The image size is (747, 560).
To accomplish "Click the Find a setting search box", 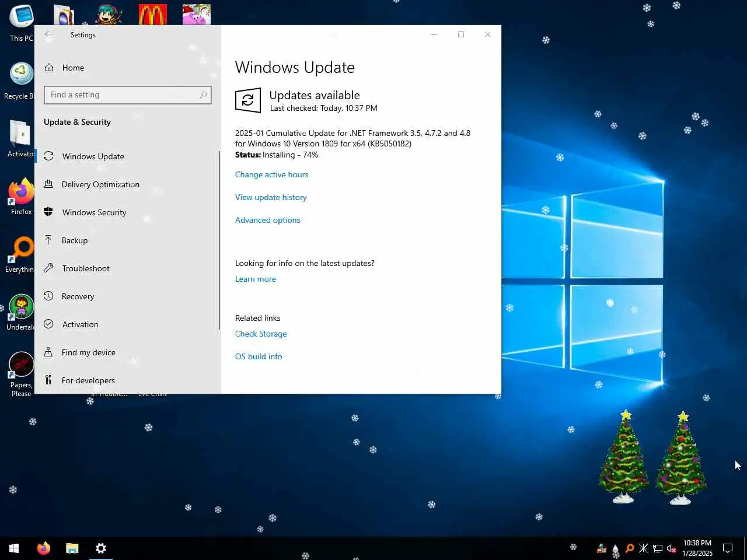I will pos(127,95).
